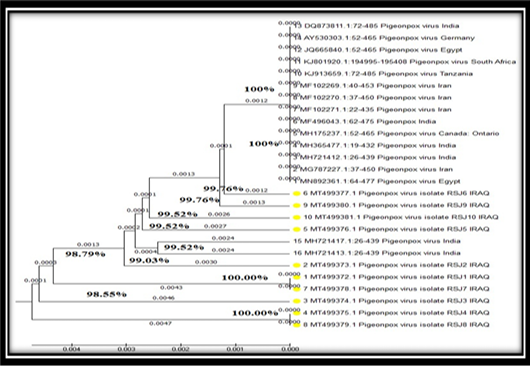Click the KJ801920.1 South Africa taxon label

(x=405, y=62)
